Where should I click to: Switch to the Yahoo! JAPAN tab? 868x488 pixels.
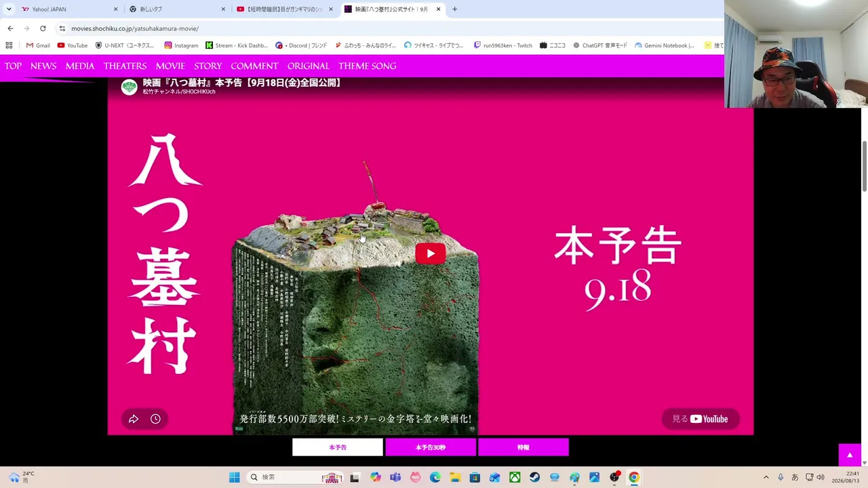point(68,9)
